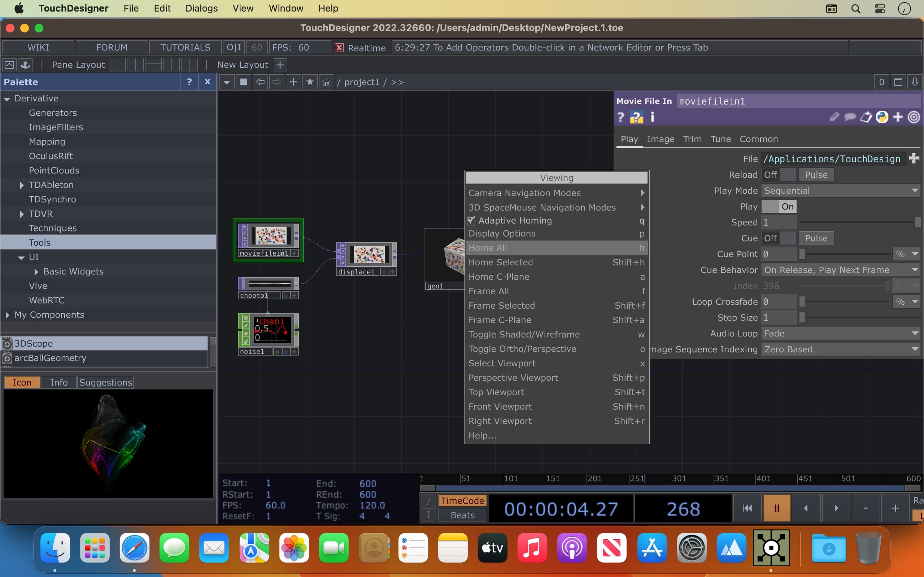
Task: Open the Audio Loop Fade dropdown
Action: point(840,334)
